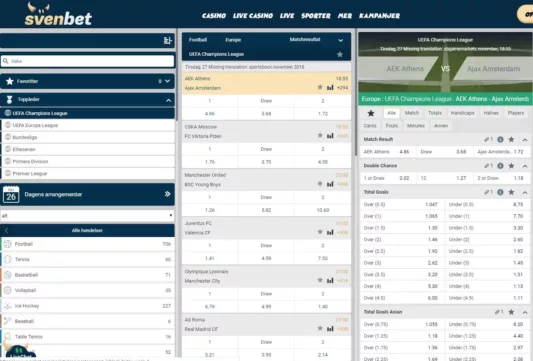Favorite the UEFA Champions League header star
Image resolution: width=533 pixels, height=361 pixels.
pos(340,54)
